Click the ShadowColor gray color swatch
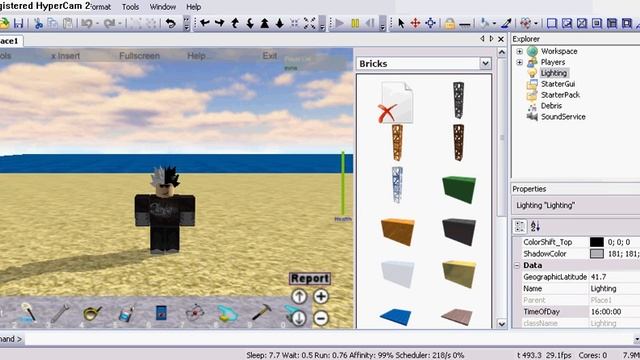Viewport: 640px width, 360px height. pyautogui.click(x=597, y=253)
